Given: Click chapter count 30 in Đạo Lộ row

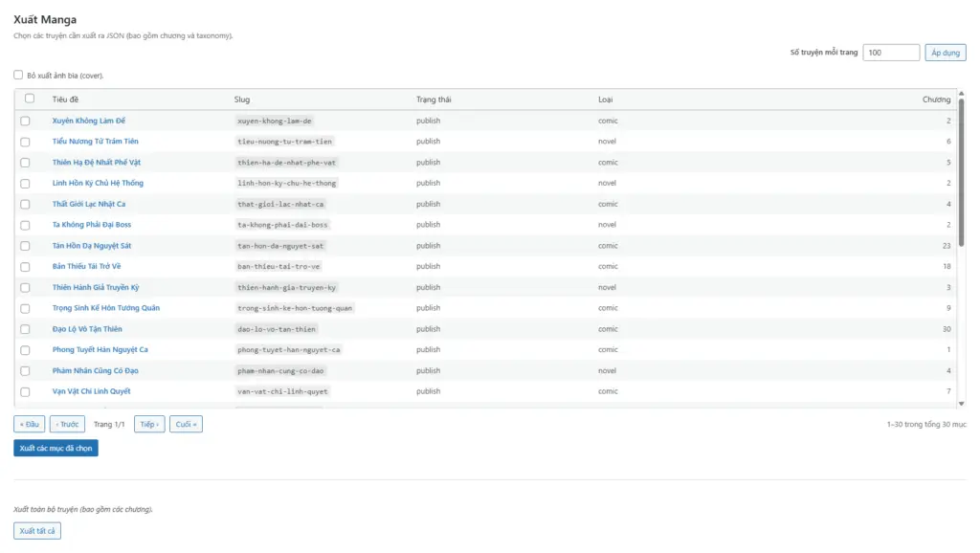Looking at the screenshot, I should 947,329.
